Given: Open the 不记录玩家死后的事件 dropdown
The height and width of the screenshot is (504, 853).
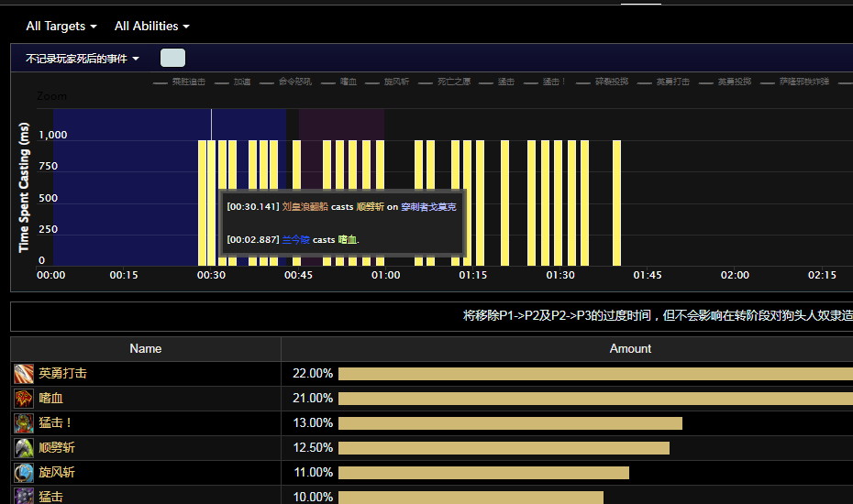Looking at the screenshot, I should point(83,59).
